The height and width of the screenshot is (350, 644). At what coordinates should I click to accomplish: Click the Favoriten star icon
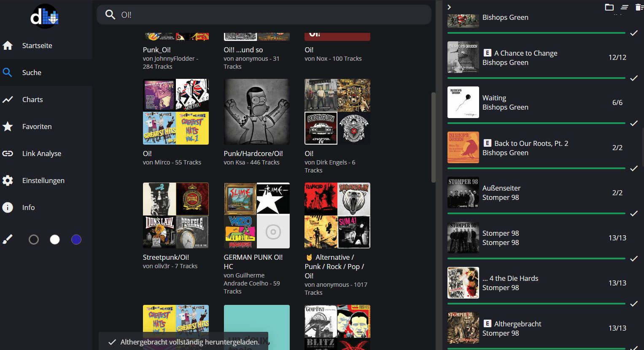(8, 127)
